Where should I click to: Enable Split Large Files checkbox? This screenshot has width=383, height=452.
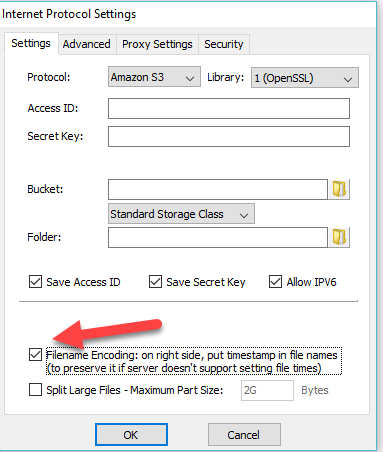[35, 390]
